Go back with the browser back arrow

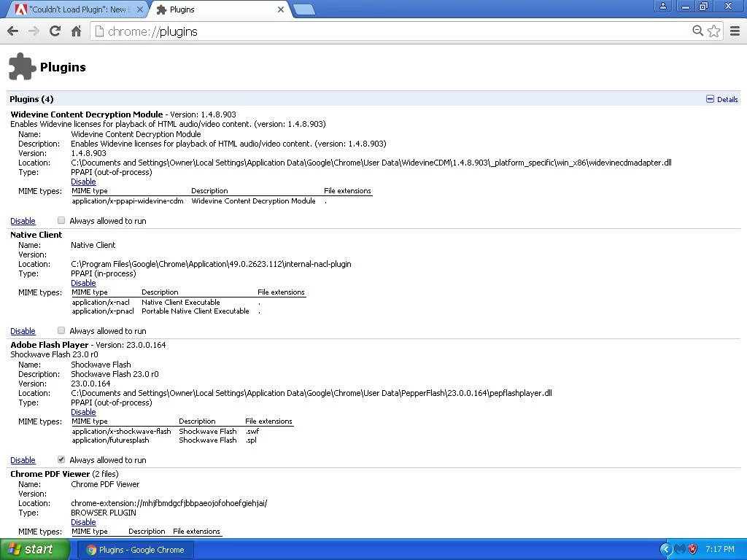pyautogui.click(x=13, y=31)
